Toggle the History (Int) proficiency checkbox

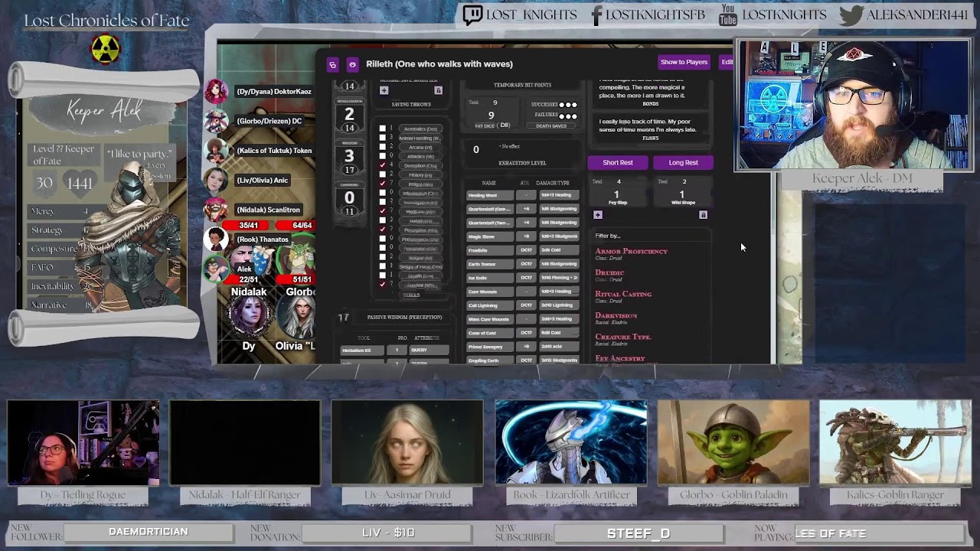coord(382,174)
